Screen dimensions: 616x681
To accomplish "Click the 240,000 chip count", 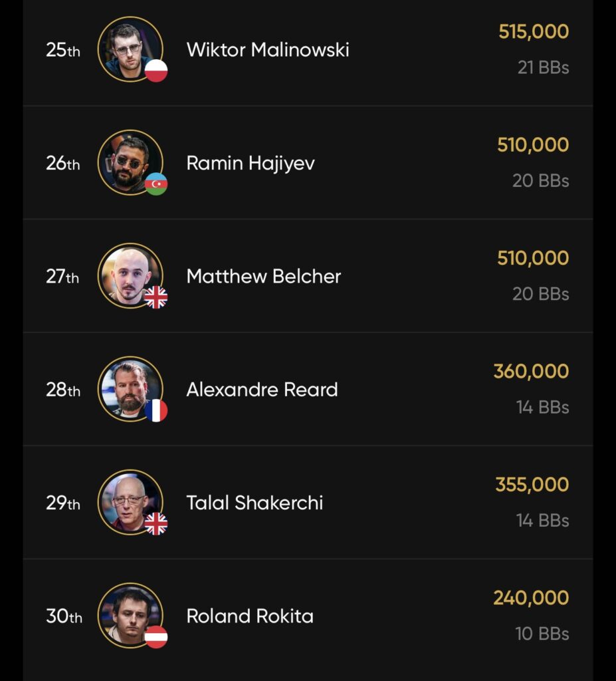I will [x=531, y=598].
